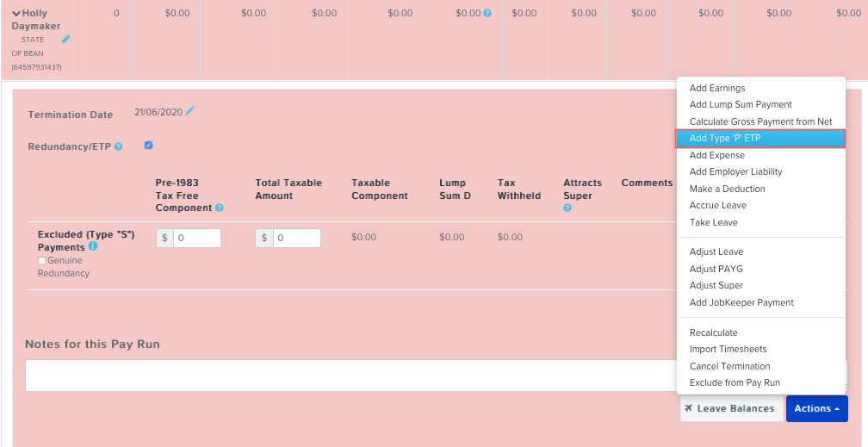Click help icon under Attracts Super
868x447 pixels.
point(567,208)
